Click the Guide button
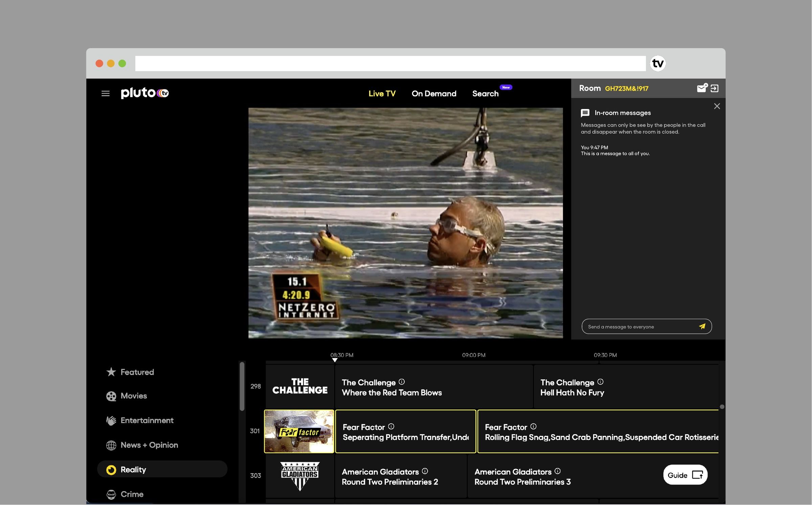812x505 pixels. 685,475
